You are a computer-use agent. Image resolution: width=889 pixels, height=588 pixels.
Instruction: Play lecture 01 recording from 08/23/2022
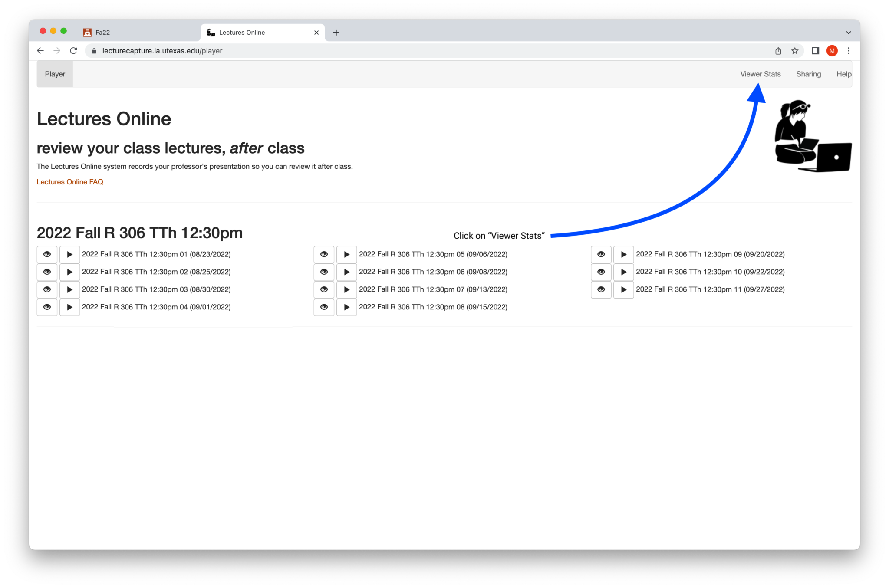(69, 254)
